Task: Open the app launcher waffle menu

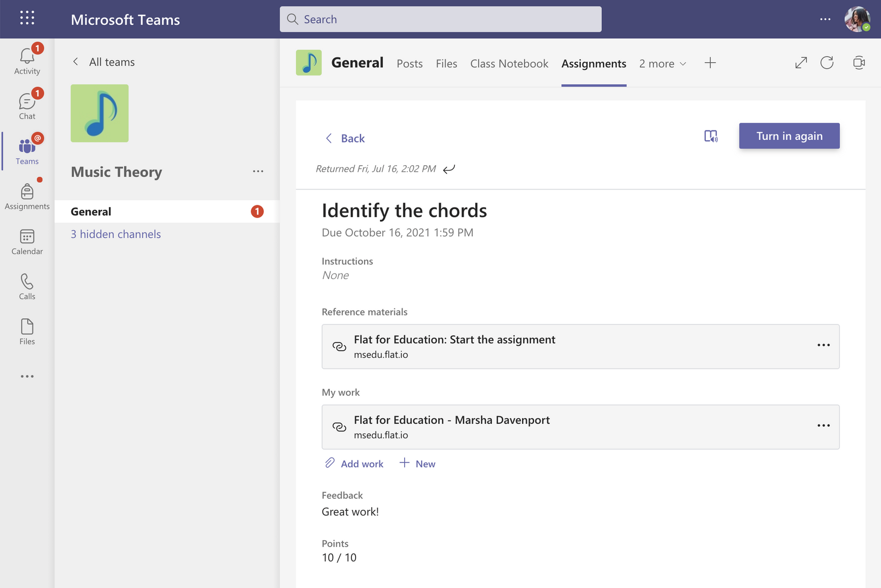Action: (x=26, y=18)
